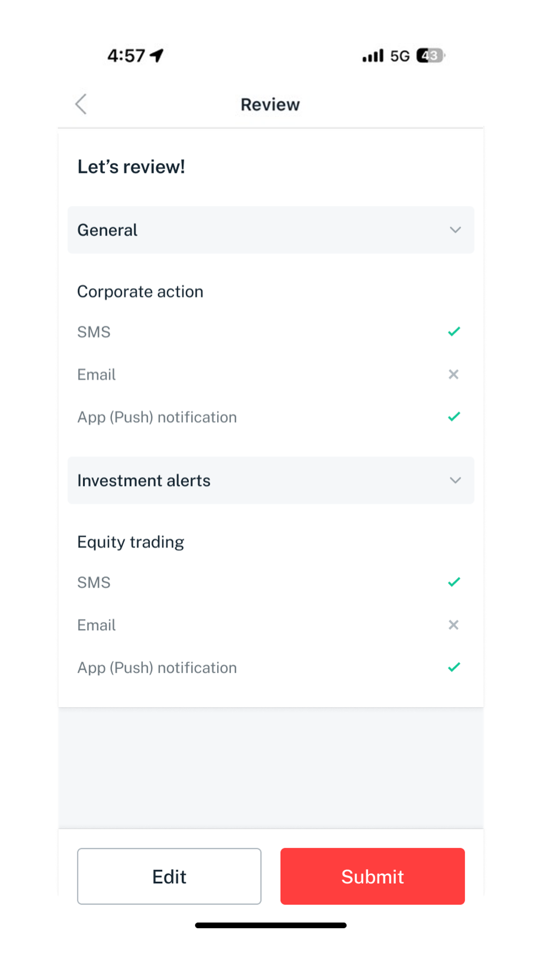The height and width of the screenshot is (980, 544).
Task: Select the Corporate action heading
Action: click(x=140, y=292)
